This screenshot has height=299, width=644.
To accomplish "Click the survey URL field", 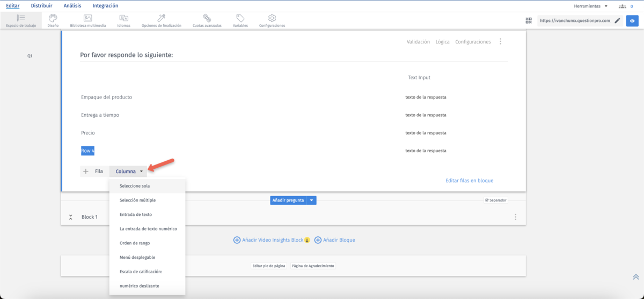I will tap(575, 21).
